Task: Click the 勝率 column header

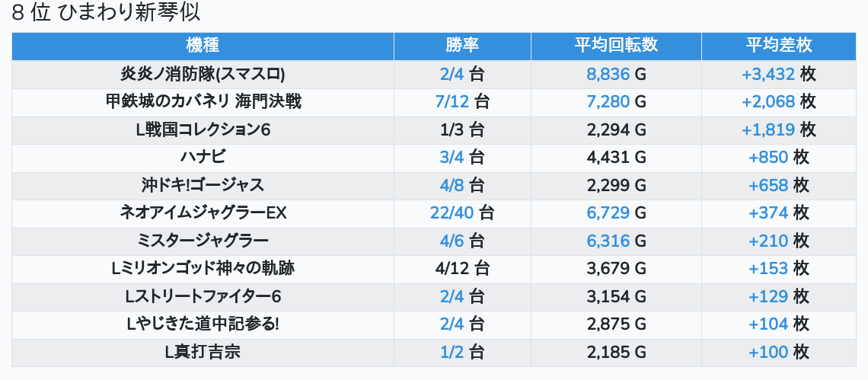Action: (462, 46)
